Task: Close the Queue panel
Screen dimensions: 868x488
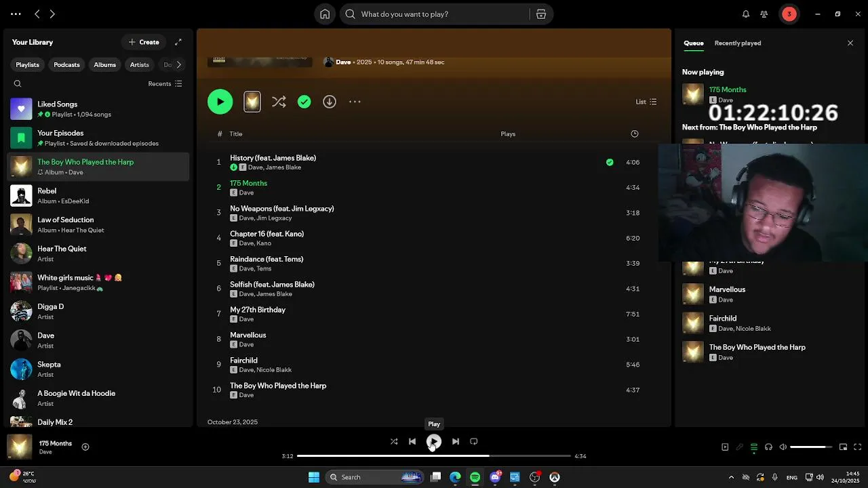Action: [850, 43]
